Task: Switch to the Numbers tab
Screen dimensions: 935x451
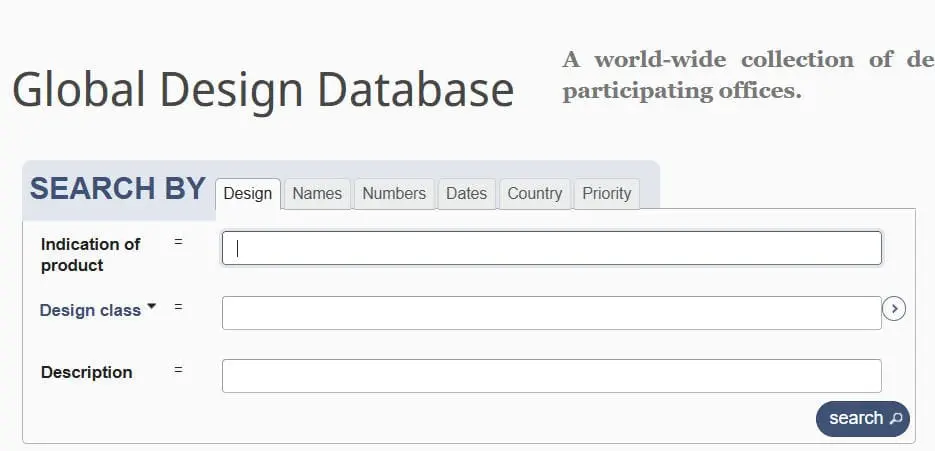Action: click(x=394, y=194)
